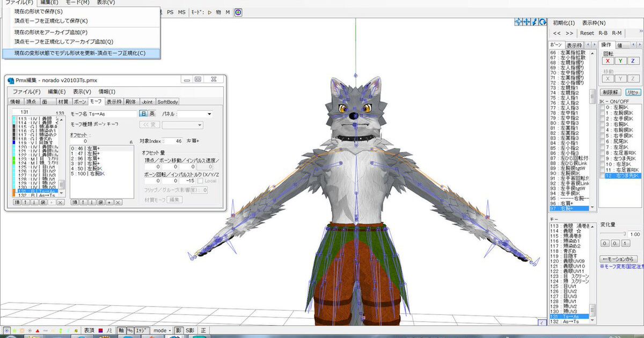Image resolution: width=644 pixels, height=338 pixels.
Task: Click the left tab-scroll arrow beside 表示枠 tab
Action: click(x=588, y=44)
